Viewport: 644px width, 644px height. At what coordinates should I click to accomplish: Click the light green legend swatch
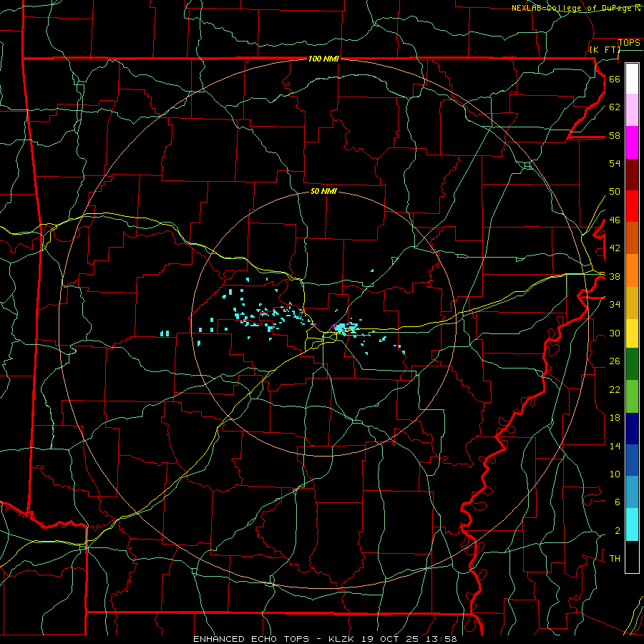(x=632, y=396)
